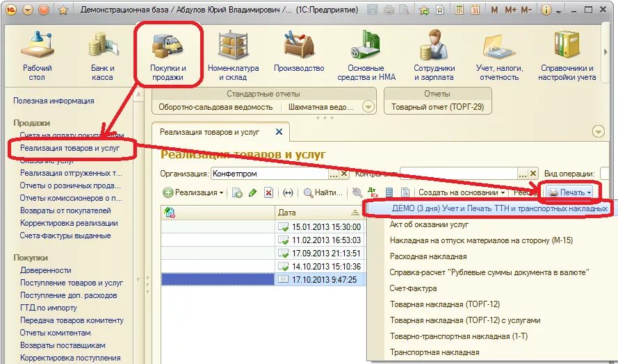Open the dropdown arrow next to info icon
The width and height of the screenshot is (618, 364).
[x=558, y=12]
